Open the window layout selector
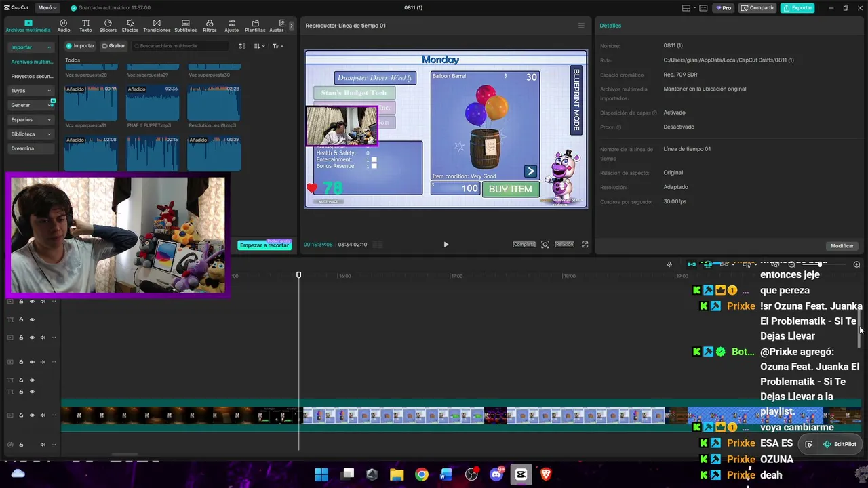 tap(689, 8)
